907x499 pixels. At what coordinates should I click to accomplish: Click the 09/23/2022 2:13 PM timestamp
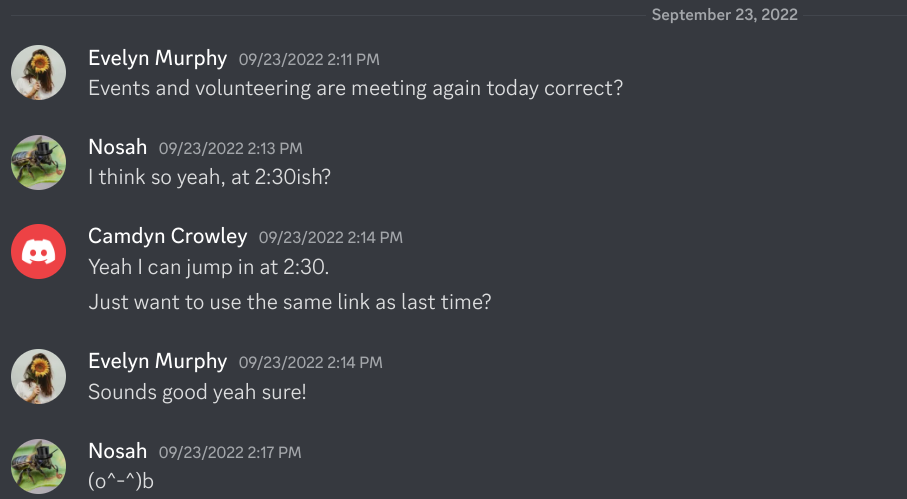[230, 149]
